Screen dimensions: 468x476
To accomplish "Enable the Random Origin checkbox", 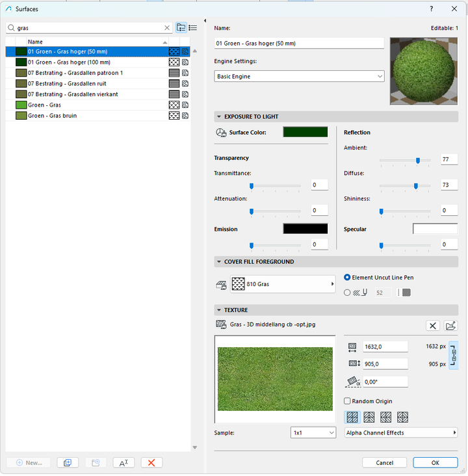I will (x=347, y=401).
